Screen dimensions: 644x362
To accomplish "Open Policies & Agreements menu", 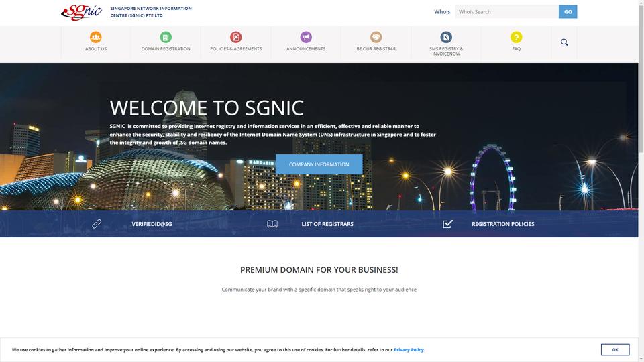I will point(235,48).
